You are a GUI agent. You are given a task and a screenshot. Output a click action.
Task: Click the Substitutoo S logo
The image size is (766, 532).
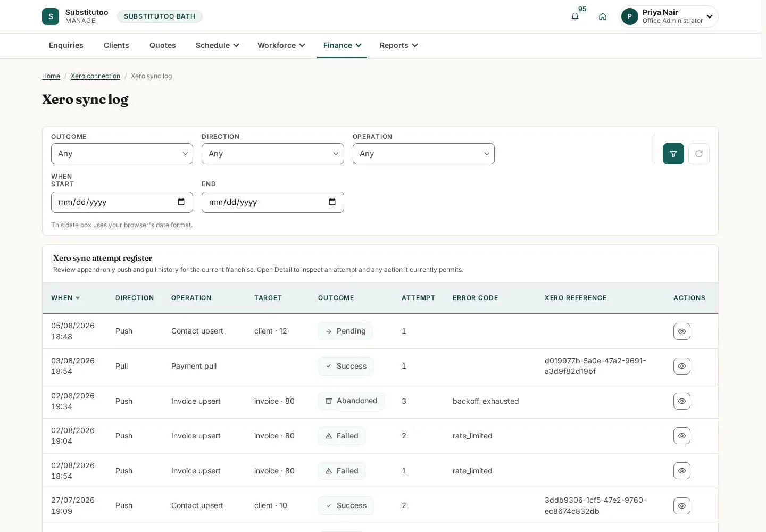51,16
